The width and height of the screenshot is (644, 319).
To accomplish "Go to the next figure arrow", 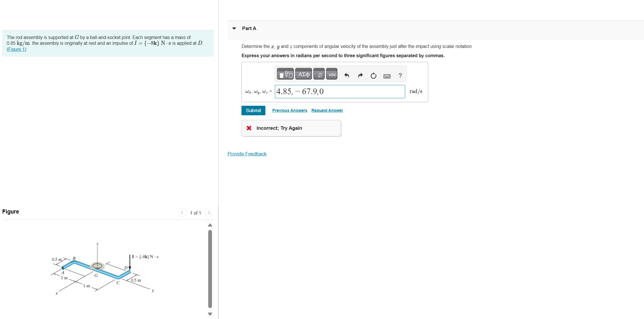I will click(x=209, y=213).
